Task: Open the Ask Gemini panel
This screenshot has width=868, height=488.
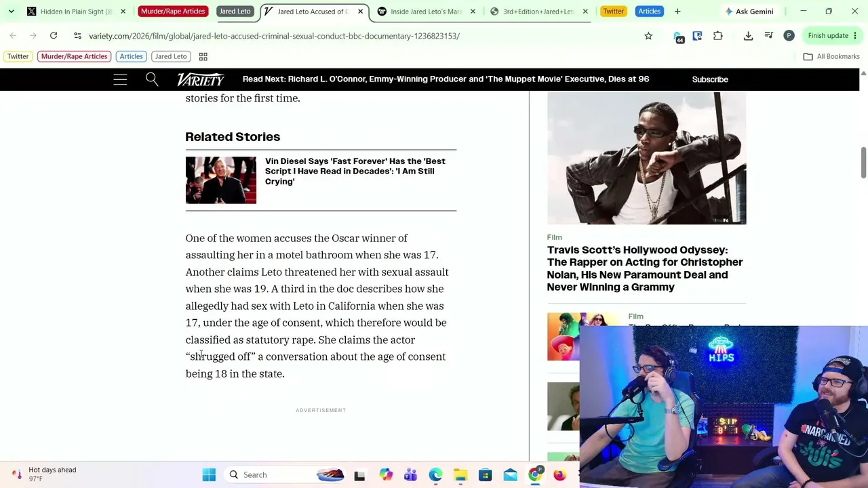Action: [749, 12]
